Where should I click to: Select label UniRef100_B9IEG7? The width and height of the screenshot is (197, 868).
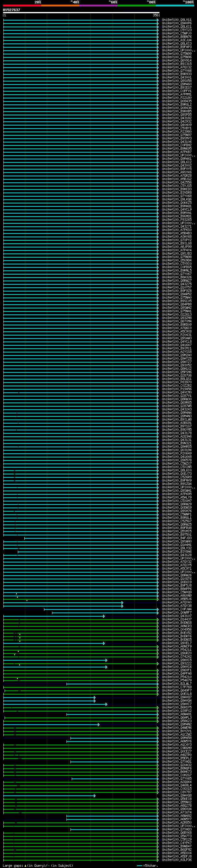[177, 88]
